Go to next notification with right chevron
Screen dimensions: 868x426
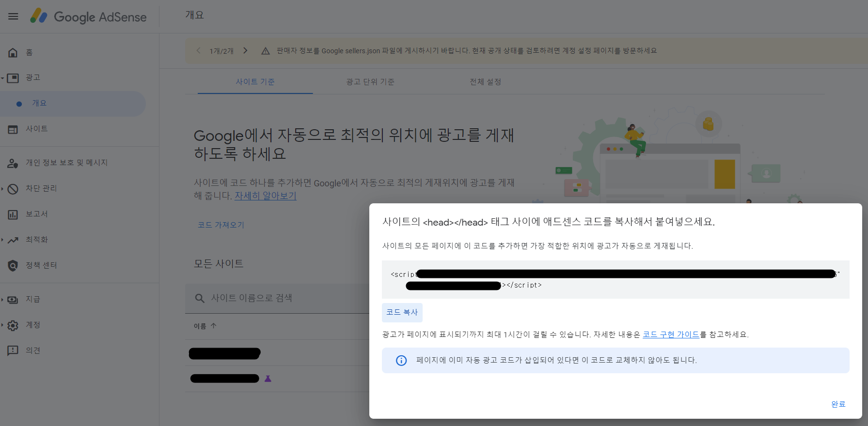[x=245, y=51]
